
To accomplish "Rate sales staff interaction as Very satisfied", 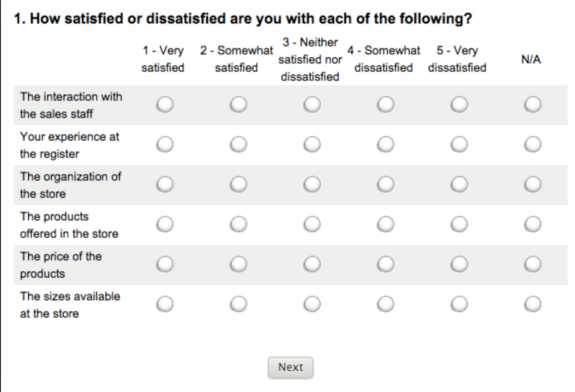I will tap(164, 105).
